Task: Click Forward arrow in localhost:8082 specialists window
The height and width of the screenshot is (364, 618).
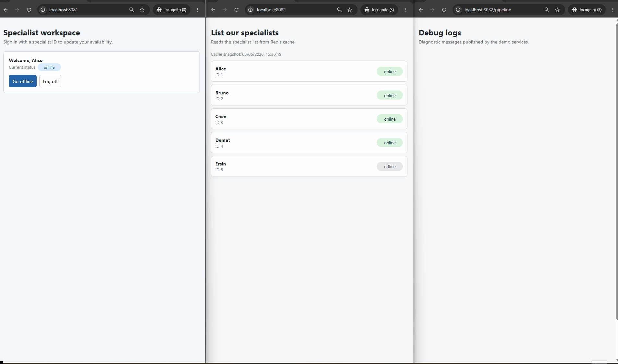Action: pos(225,10)
